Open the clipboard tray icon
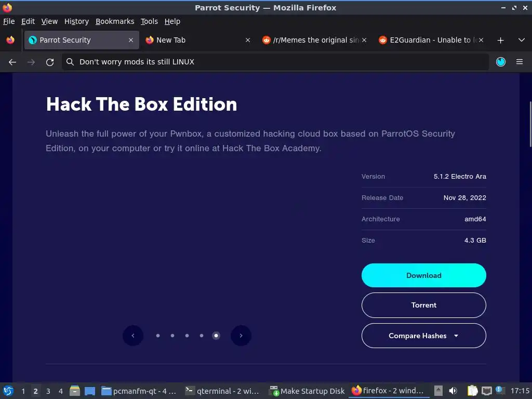The width and height of the screenshot is (532, 399). pos(472,391)
